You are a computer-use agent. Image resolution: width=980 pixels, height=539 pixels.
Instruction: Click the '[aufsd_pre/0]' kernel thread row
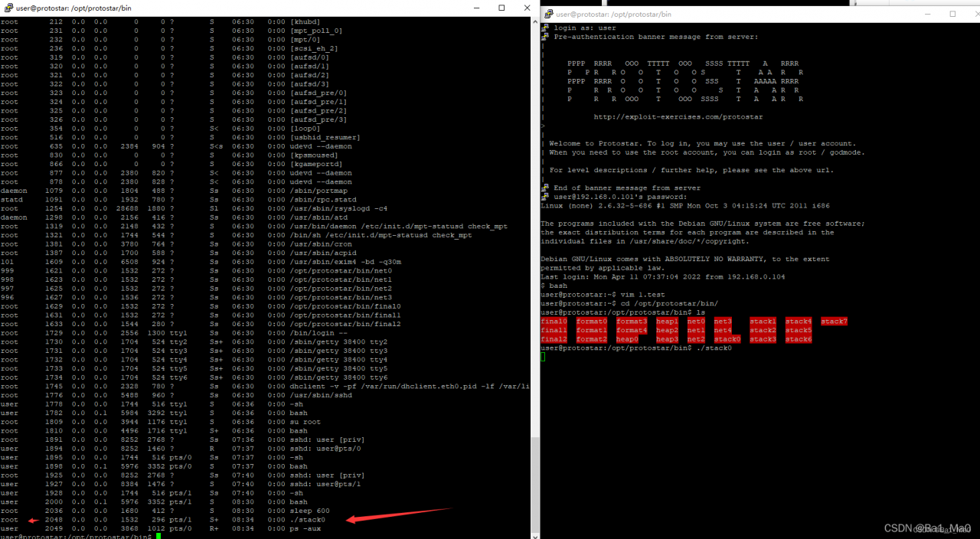tap(175, 93)
